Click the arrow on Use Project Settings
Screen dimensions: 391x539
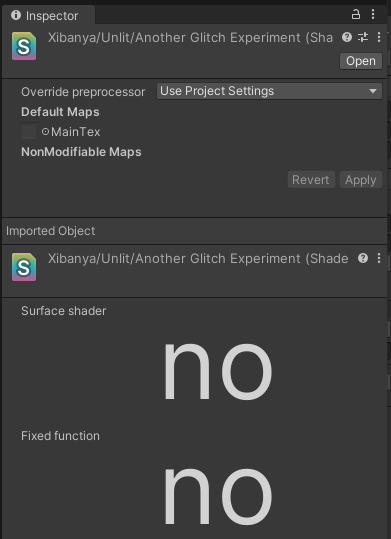pos(373,91)
